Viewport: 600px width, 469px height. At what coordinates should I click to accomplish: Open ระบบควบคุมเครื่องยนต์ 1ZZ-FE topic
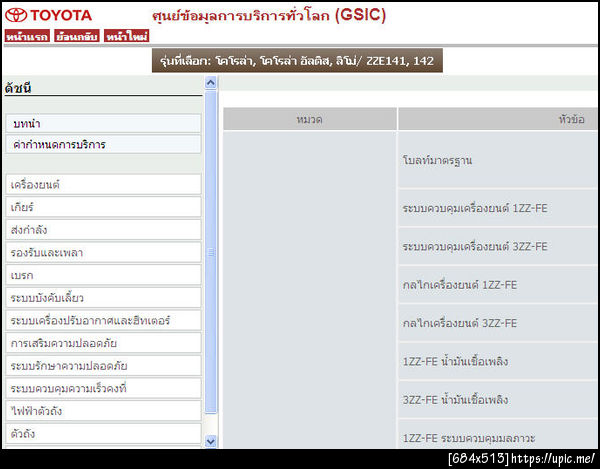(x=498, y=208)
